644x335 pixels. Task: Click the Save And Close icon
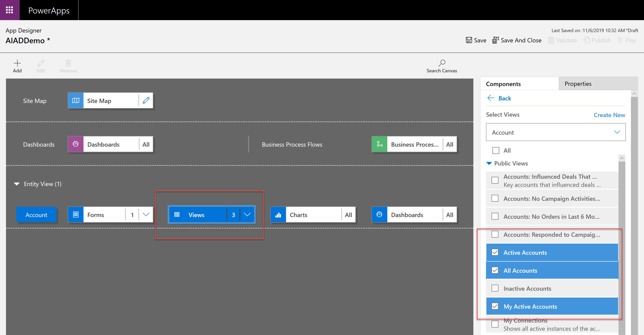tap(495, 40)
